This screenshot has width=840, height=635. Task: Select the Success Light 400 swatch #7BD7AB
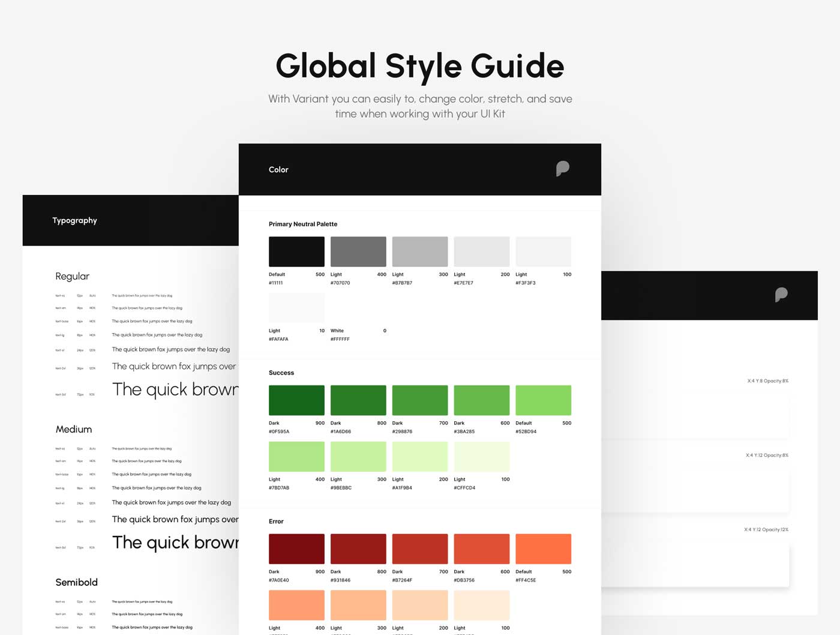[x=296, y=457]
